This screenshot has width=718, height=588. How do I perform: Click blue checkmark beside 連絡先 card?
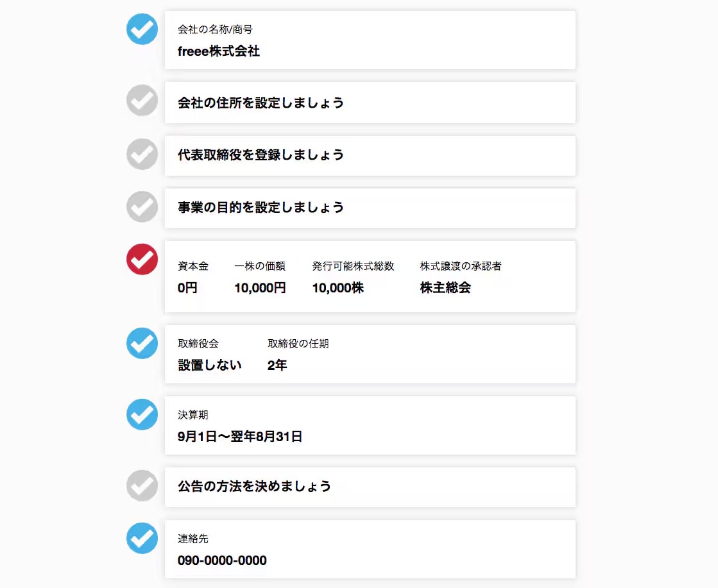[x=142, y=538]
